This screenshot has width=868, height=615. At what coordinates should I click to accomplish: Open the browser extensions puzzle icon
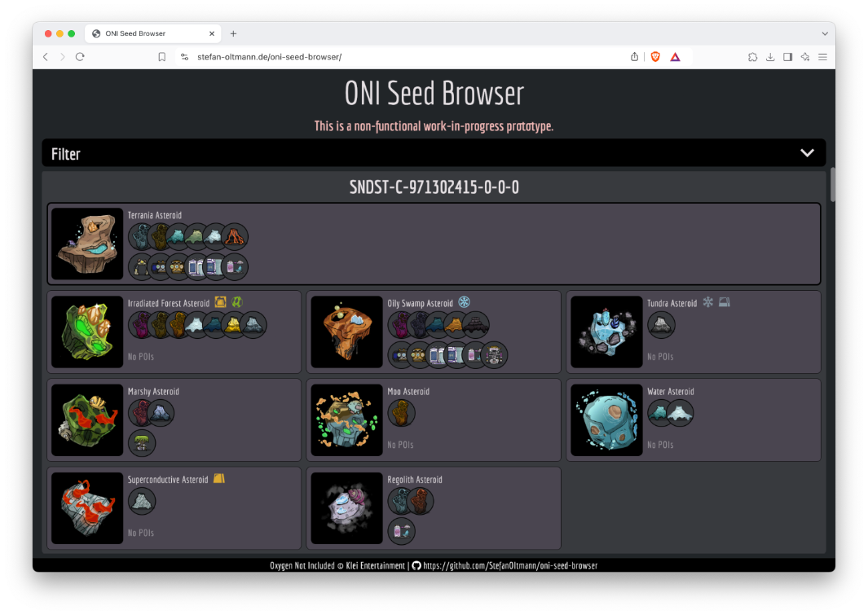[x=752, y=57]
